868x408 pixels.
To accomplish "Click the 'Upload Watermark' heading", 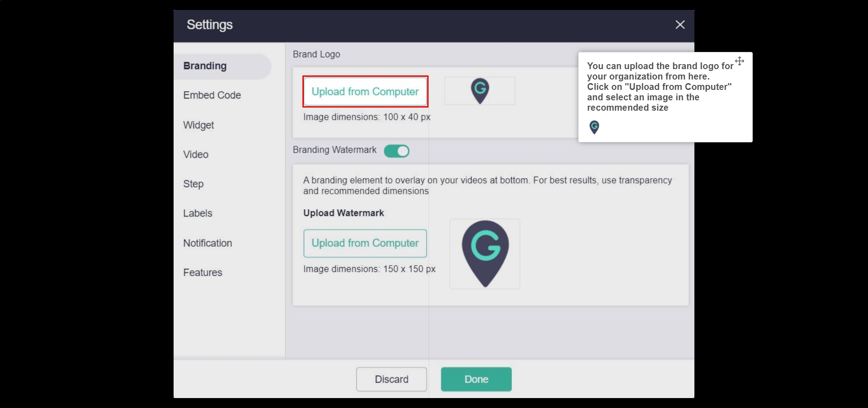I will pyautogui.click(x=344, y=213).
